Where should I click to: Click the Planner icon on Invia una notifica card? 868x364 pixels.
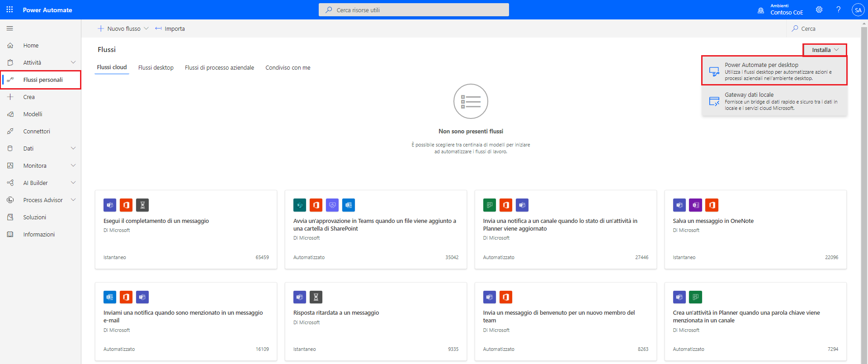(x=490, y=205)
